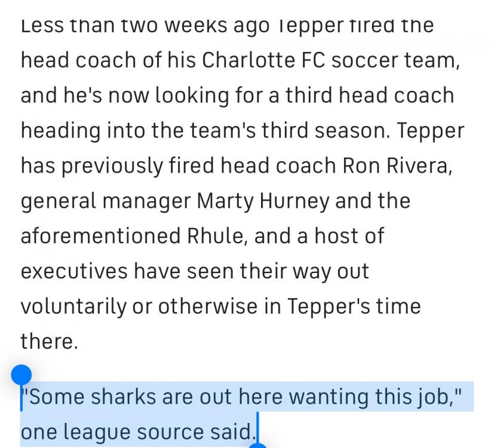Tap the top-left text selection start handle
The image size is (494, 448).
(x=21, y=376)
